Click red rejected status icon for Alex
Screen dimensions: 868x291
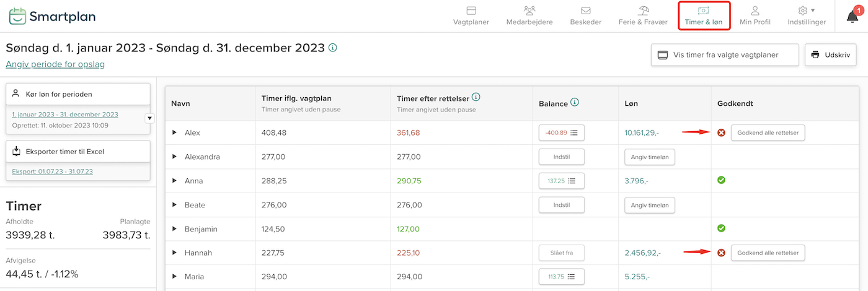(x=721, y=132)
